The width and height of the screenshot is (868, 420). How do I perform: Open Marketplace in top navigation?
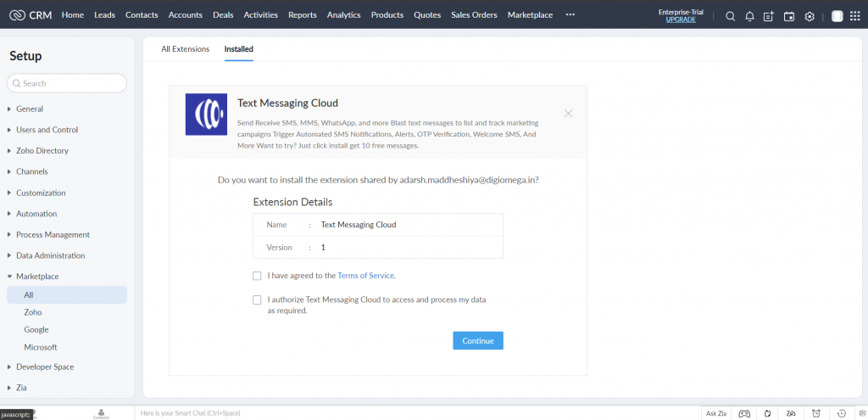pyautogui.click(x=530, y=15)
